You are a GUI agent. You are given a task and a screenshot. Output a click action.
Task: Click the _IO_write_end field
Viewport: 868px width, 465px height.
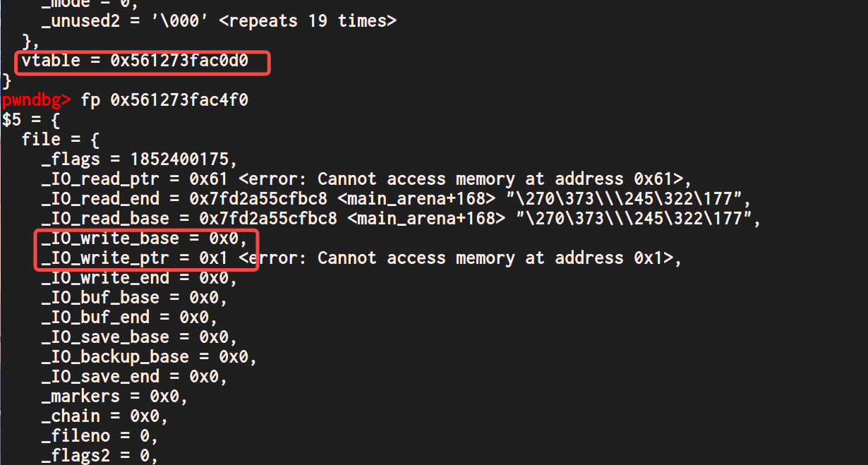pos(105,278)
